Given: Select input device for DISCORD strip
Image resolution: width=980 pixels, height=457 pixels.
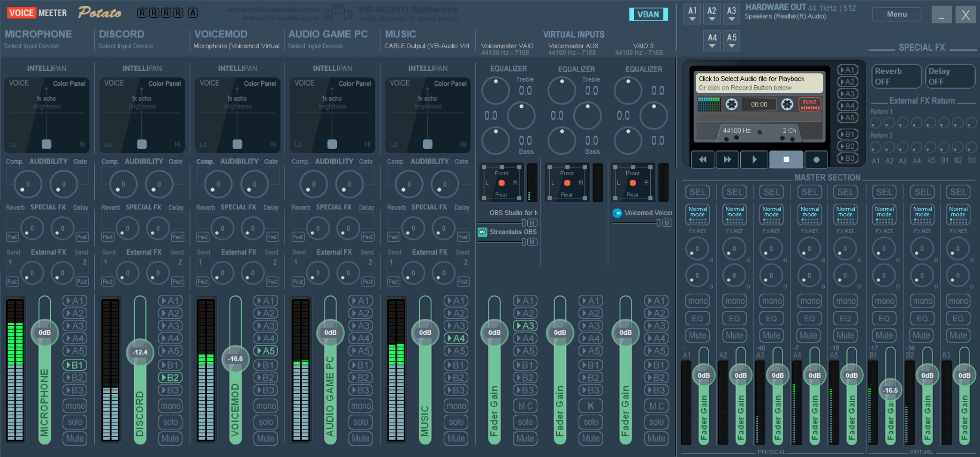Looking at the screenshot, I should tap(125, 46).
